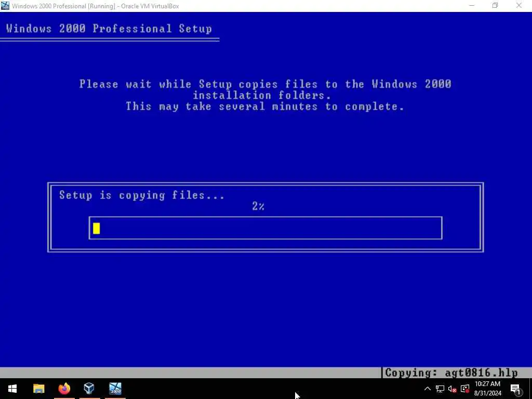Minimize the VirtualBox window
The height and width of the screenshot is (399, 532).
[x=472, y=6]
